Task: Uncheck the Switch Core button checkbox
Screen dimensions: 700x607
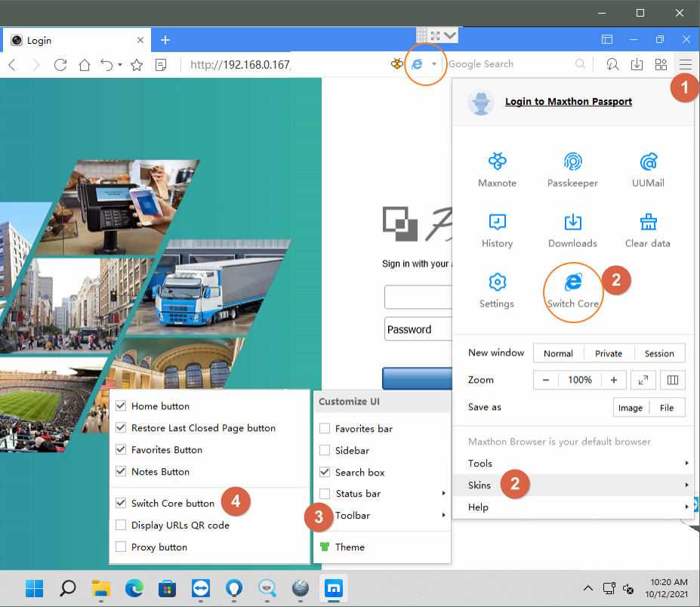Action: coord(121,504)
